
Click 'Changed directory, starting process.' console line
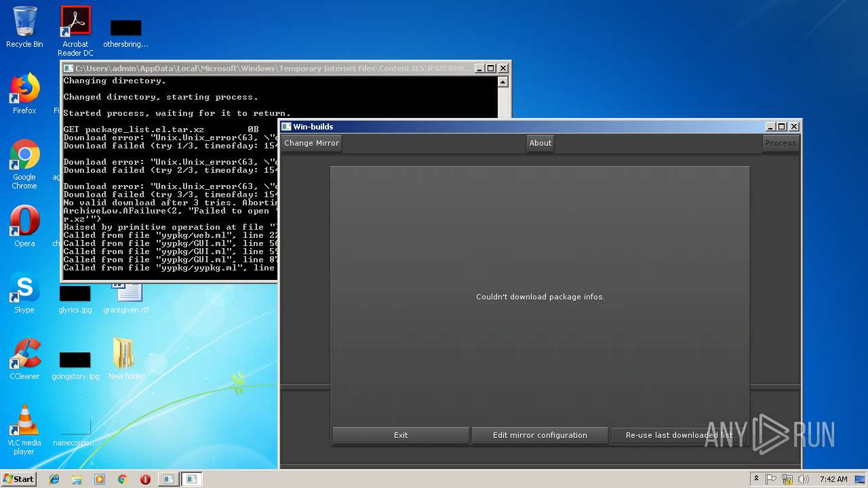(161, 97)
